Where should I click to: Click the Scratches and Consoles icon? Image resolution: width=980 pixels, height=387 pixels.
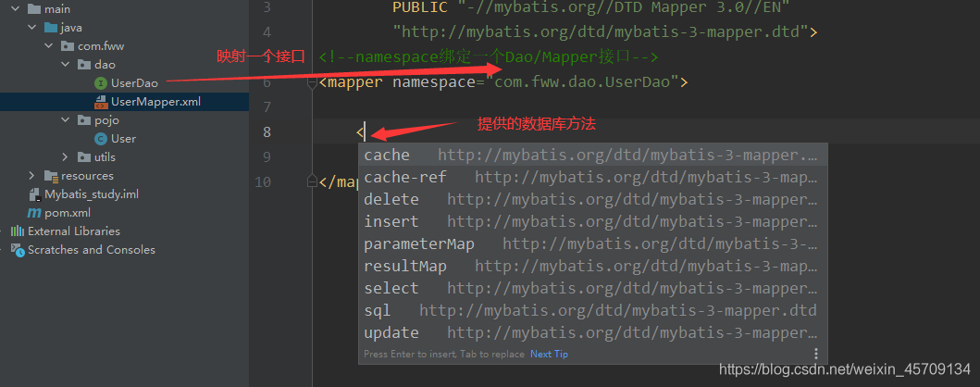(18, 250)
